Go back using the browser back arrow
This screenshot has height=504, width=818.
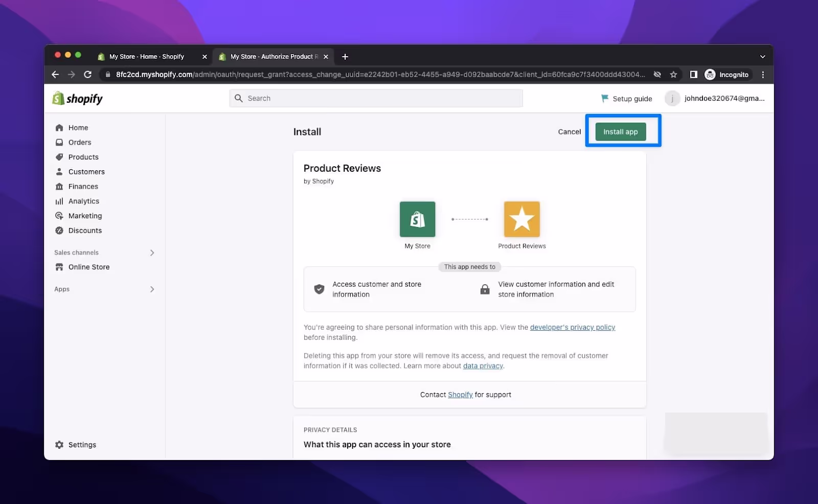55,75
